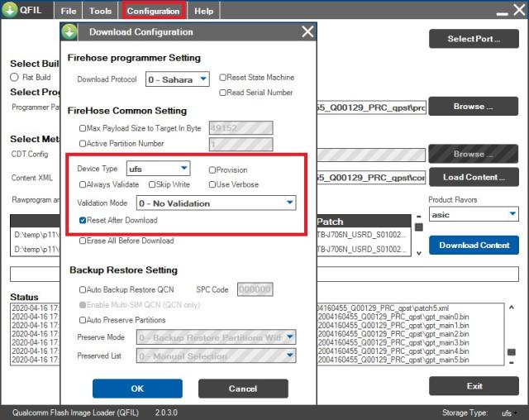
Task: Open the Tools menu
Action: 100,11
